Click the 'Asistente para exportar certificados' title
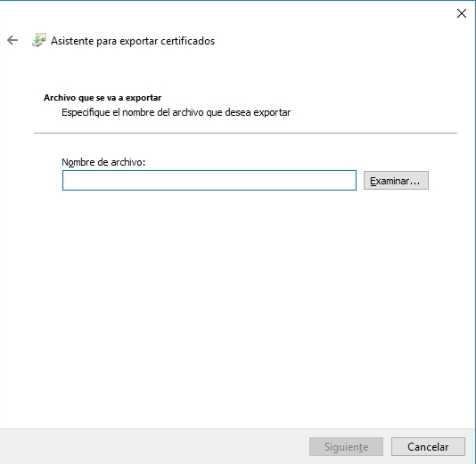 [133, 41]
